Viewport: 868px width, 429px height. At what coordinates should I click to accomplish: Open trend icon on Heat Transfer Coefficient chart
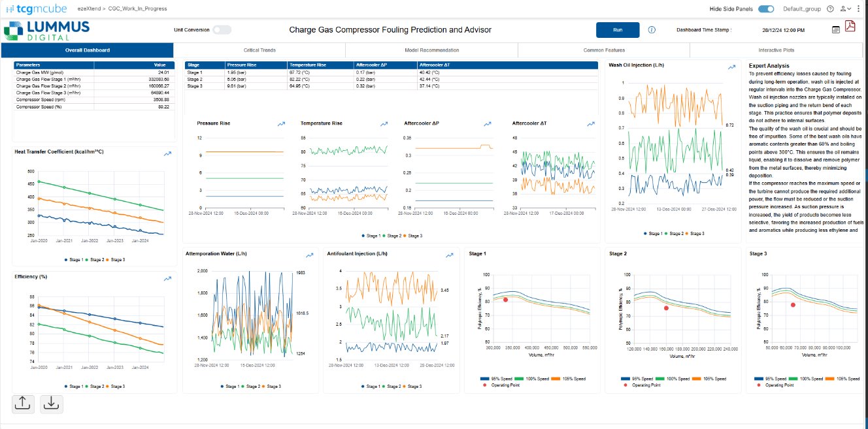tap(168, 153)
